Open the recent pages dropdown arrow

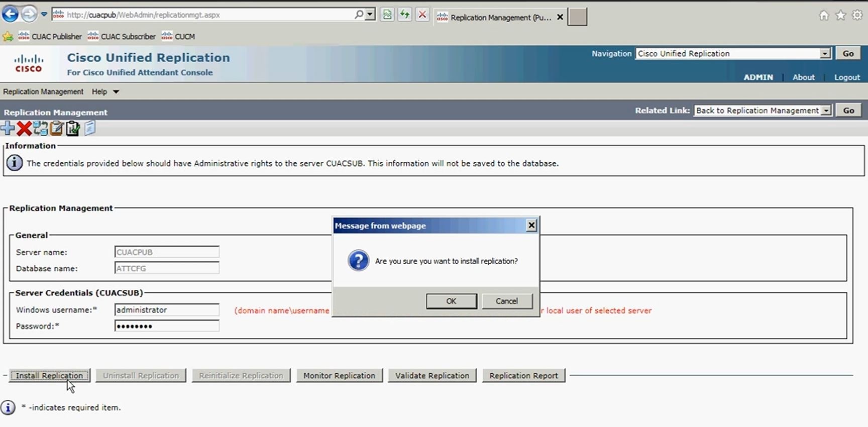(44, 15)
